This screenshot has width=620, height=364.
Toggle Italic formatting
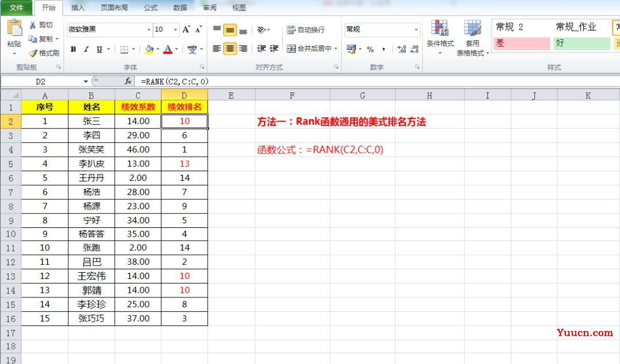coord(86,49)
